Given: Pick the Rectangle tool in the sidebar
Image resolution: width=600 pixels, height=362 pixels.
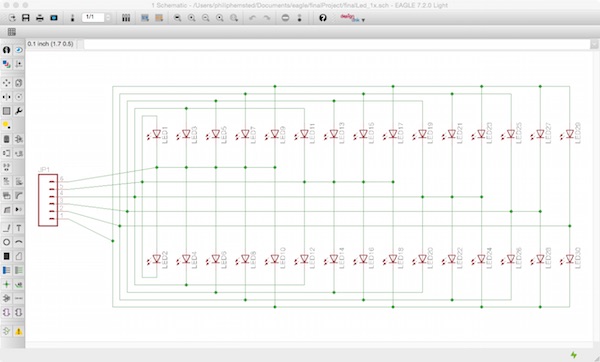Looking at the screenshot, I should click(x=7, y=256).
